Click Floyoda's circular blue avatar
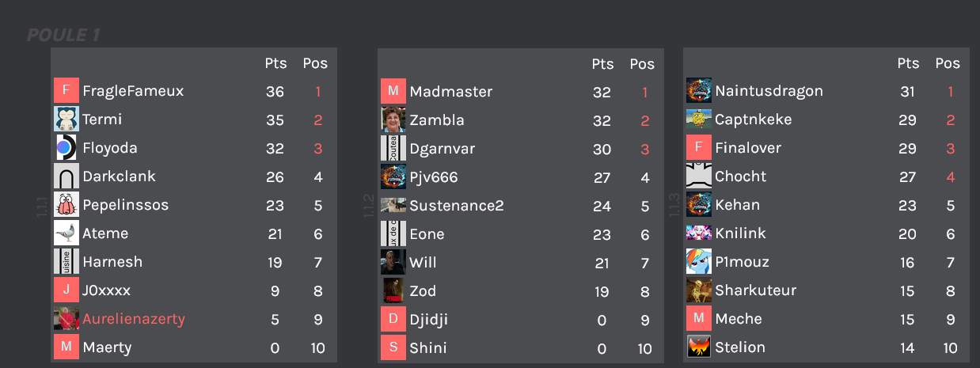Image resolution: width=980 pixels, height=368 pixels. [66, 148]
